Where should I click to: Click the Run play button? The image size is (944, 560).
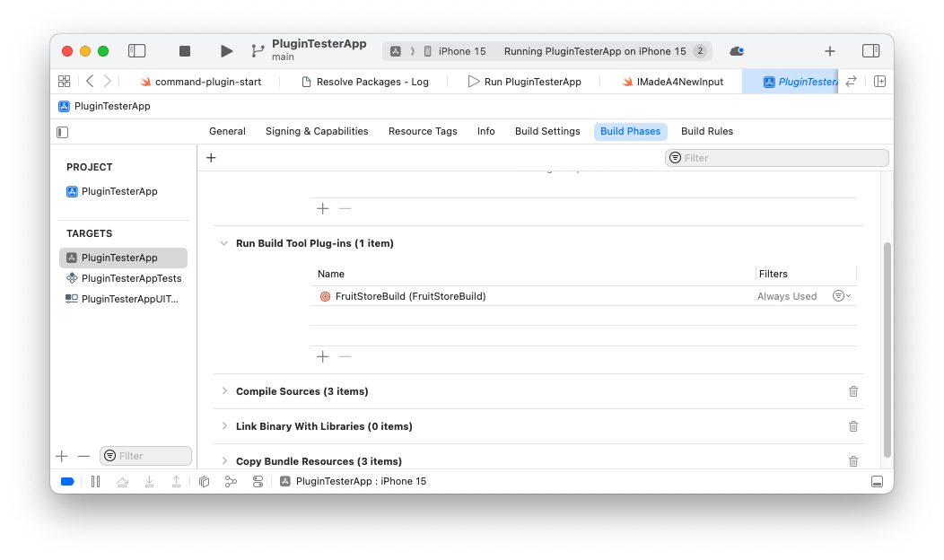click(x=226, y=51)
